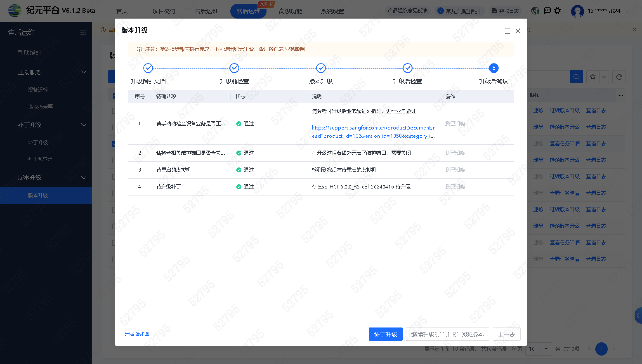Collapse the 补丁升级 sidebar group
Screen dimensions: 642x364
coord(84,125)
